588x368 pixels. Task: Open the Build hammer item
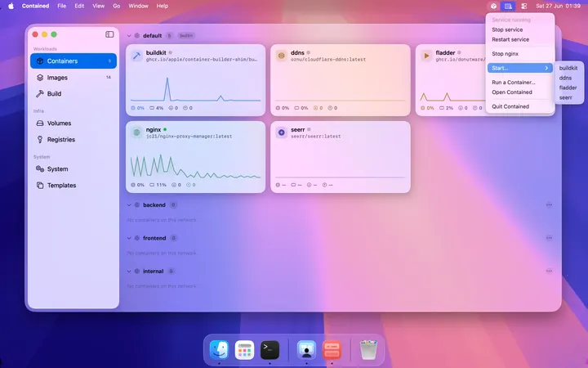[x=73, y=93]
